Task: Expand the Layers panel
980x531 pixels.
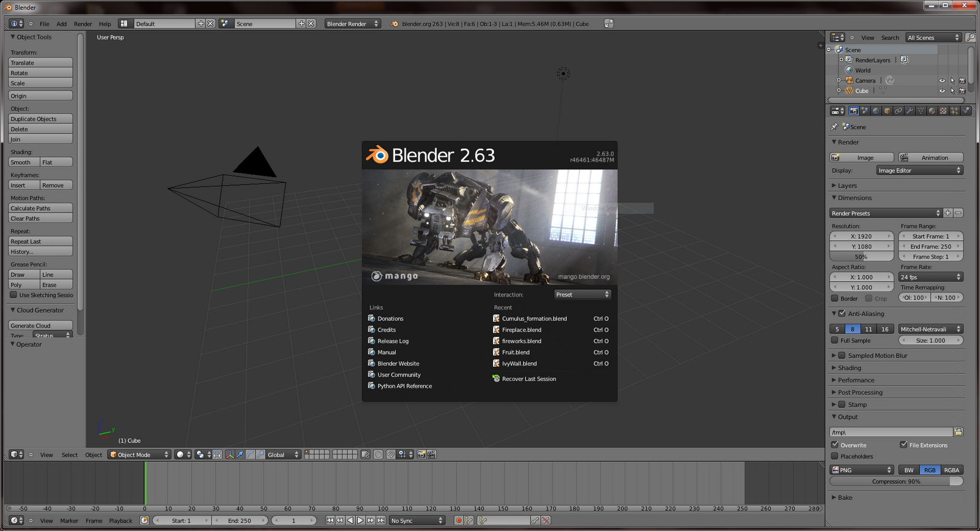Action: [x=847, y=186]
